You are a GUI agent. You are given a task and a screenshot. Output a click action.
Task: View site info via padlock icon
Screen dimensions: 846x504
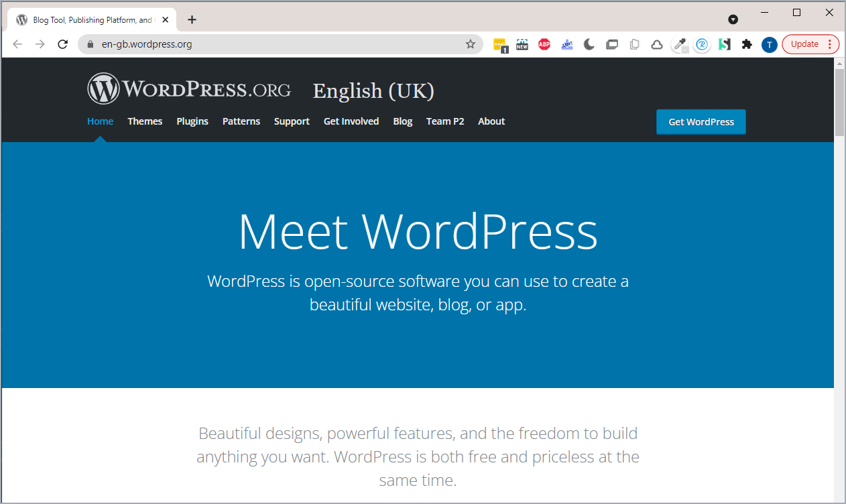coord(90,44)
